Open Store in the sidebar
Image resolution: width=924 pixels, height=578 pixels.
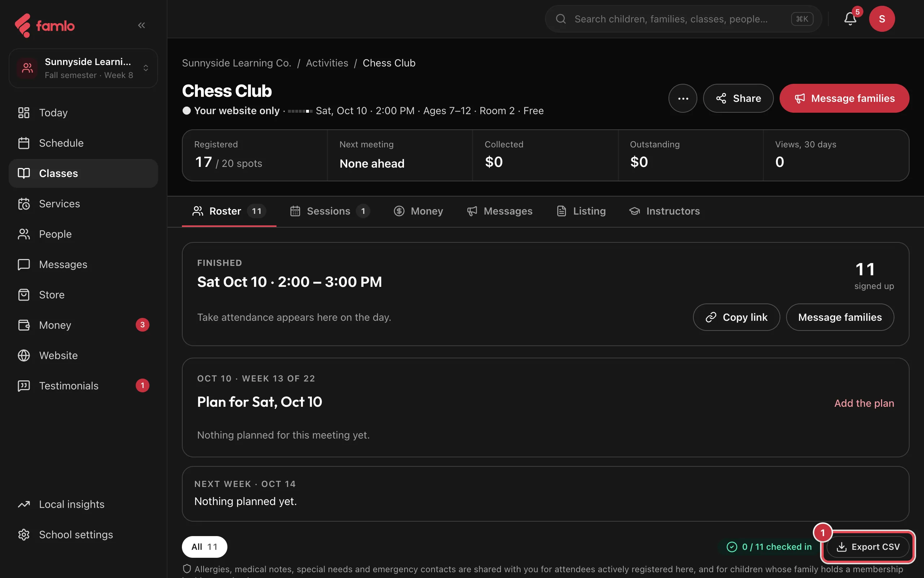(83, 295)
